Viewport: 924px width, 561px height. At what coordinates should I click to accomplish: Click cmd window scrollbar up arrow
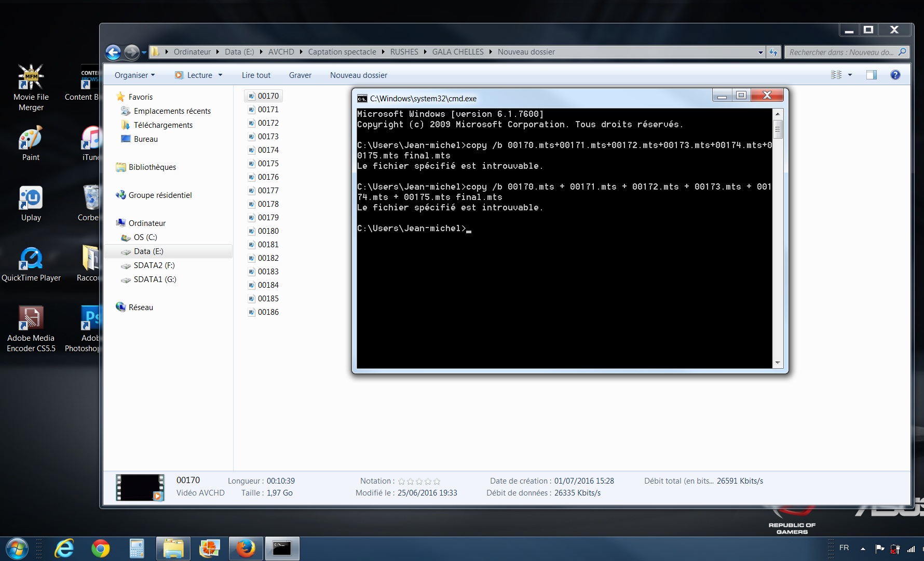pyautogui.click(x=778, y=114)
